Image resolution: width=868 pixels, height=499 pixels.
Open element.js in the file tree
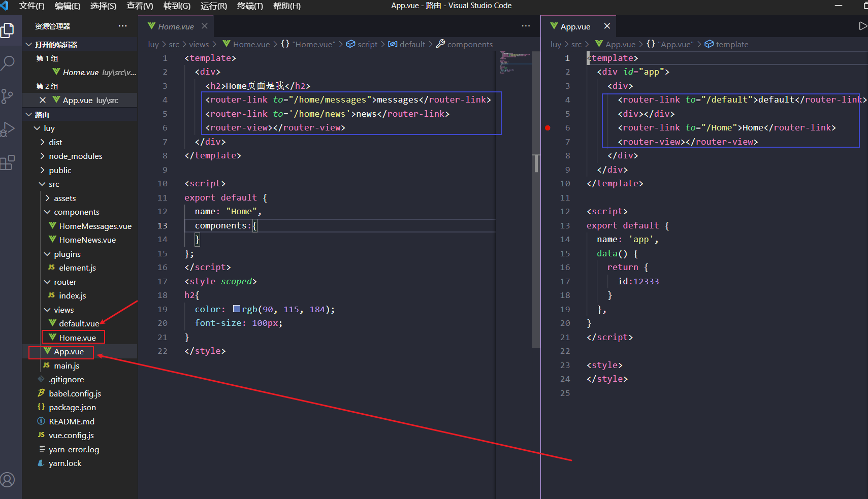(77, 268)
